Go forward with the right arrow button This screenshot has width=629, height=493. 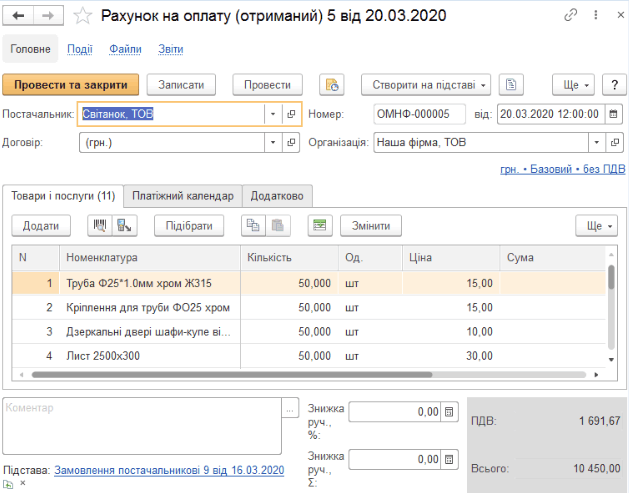48,16
